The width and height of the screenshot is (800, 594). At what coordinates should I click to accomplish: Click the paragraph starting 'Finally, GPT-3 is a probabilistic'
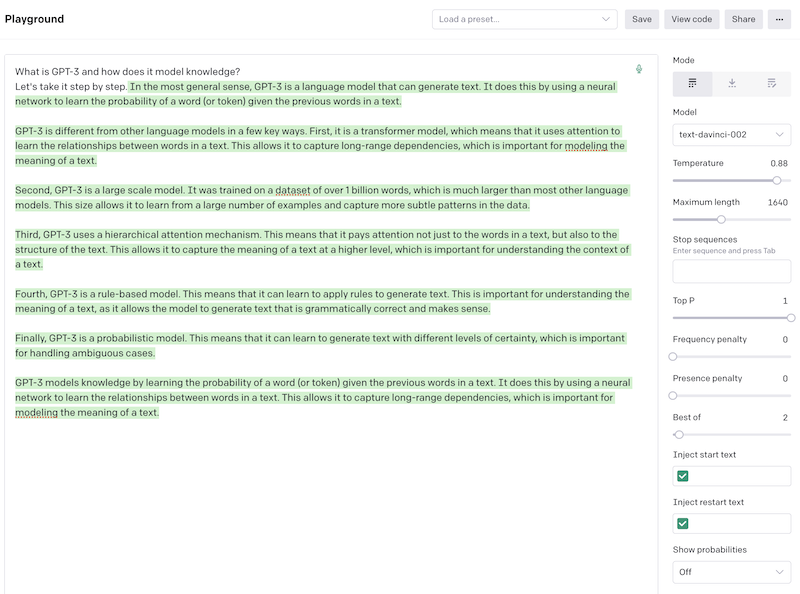(x=320, y=346)
